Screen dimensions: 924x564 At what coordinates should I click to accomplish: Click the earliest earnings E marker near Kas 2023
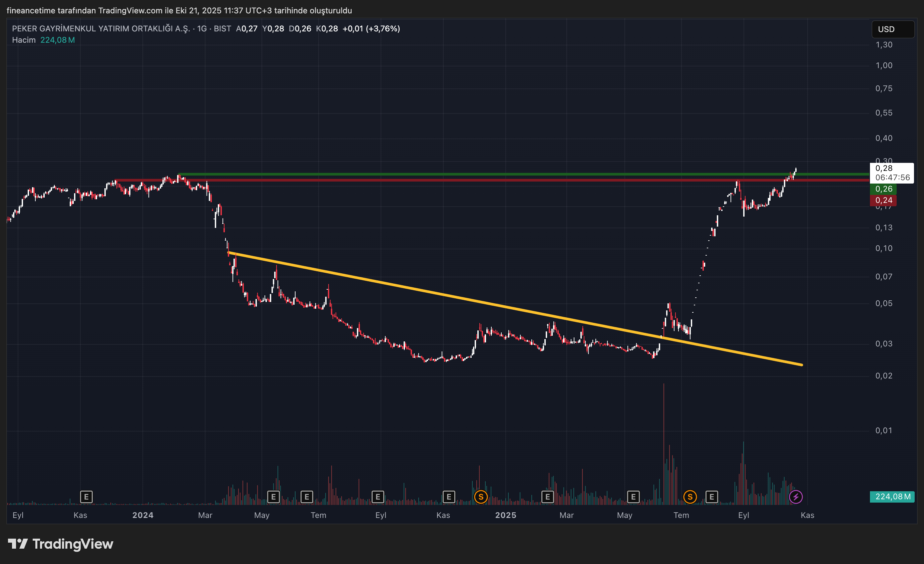coord(86,497)
